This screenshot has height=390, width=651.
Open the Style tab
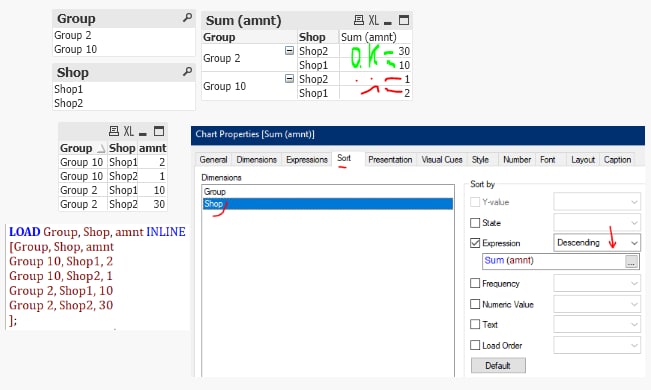(480, 159)
